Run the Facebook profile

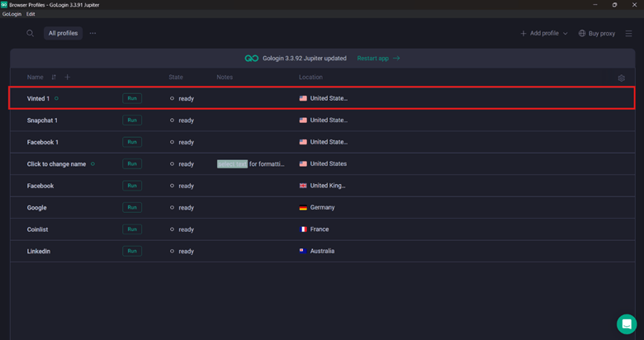tap(132, 186)
